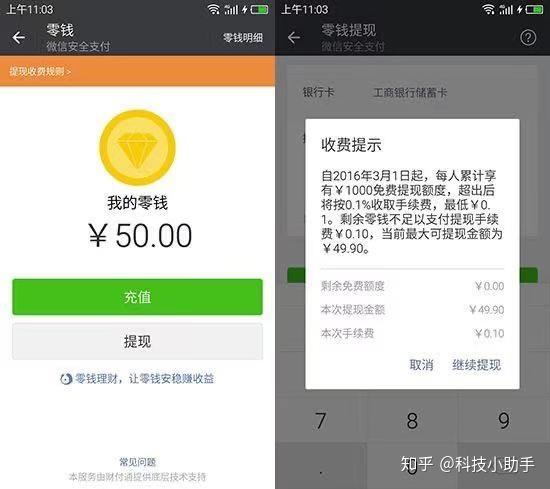
Task: Click 继续提现 in the fee dialog
Action: click(x=476, y=365)
